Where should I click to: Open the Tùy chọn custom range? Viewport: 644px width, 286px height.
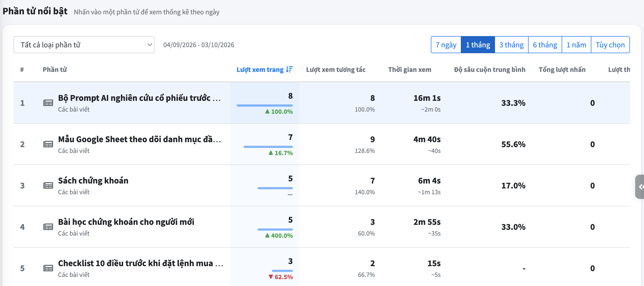[610, 45]
